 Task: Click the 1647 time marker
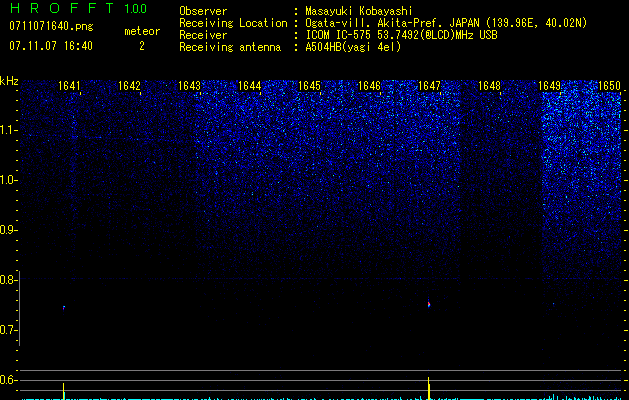[429, 86]
